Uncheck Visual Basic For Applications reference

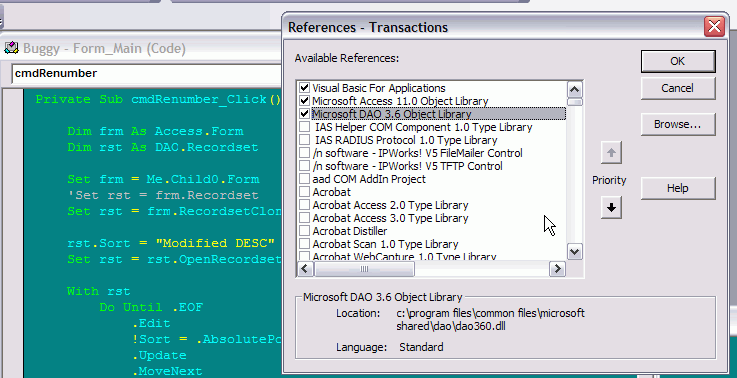[305, 88]
